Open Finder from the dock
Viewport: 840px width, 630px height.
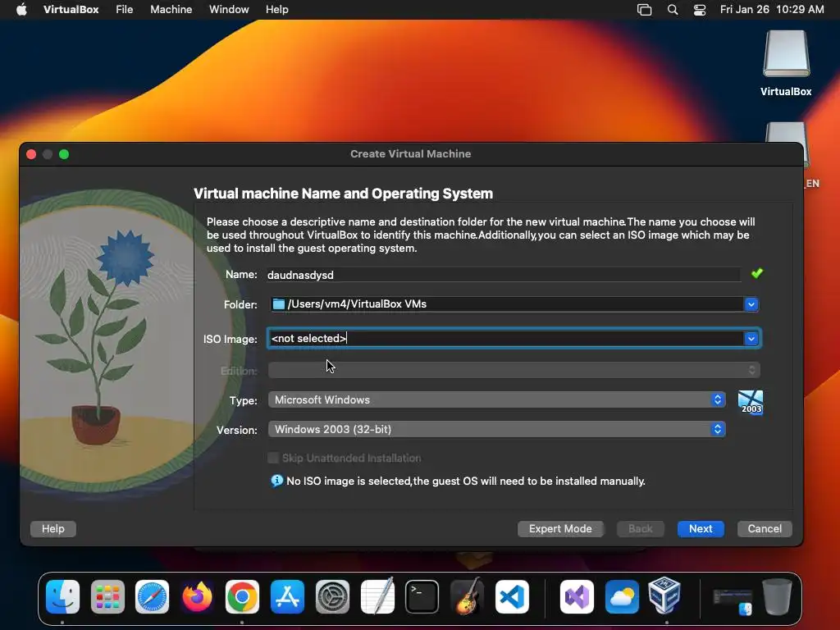tap(62, 596)
